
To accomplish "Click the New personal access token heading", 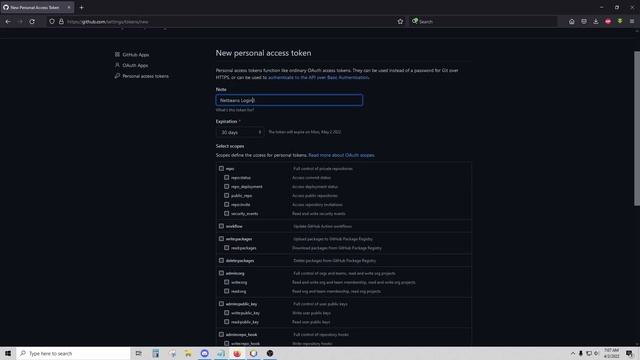I will [263, 53].
